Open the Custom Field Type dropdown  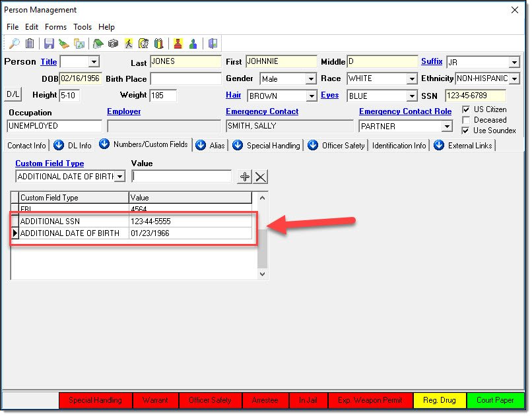pos(119,177)
